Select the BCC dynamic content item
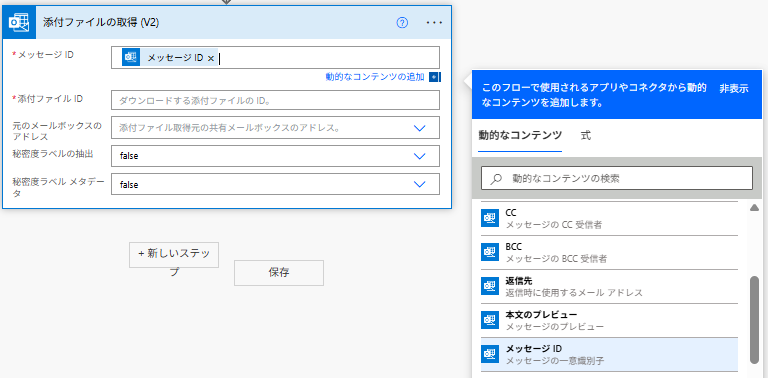 [x=609, y=253]
